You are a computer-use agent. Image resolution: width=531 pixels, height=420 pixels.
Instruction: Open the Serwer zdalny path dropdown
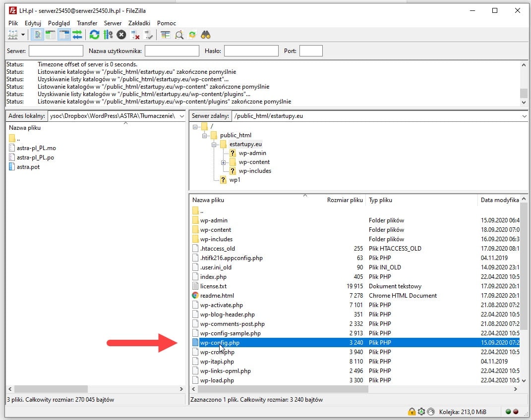tap(524, 116)
